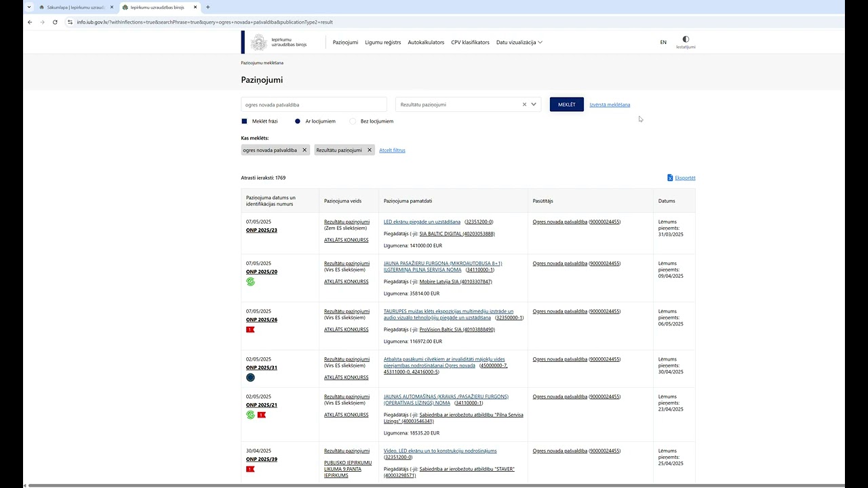868x488 pixels.
Task: Open the Līgumu reģistrs menu item
Action: pos(383,42)
